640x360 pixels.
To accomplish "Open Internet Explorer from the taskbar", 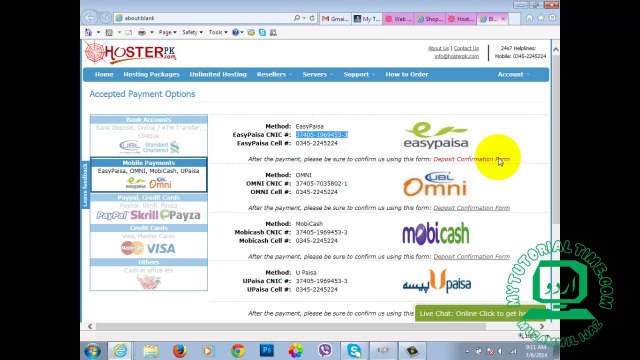I will (x=120, y=351).
